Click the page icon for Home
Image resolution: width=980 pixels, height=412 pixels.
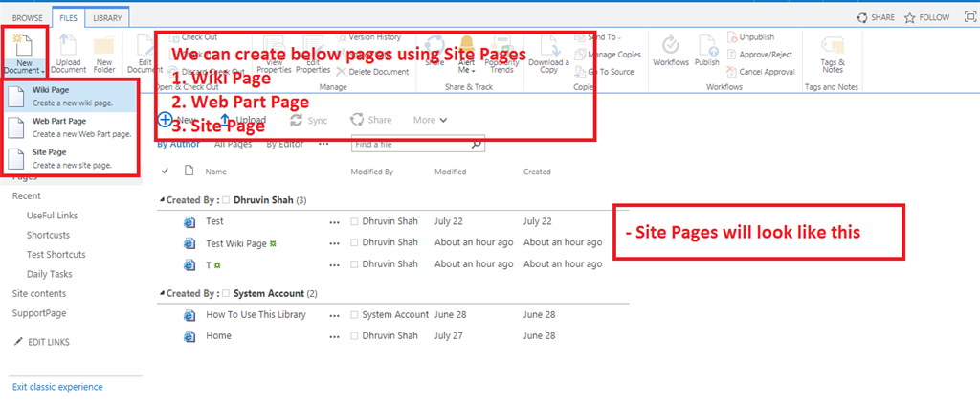point(189,336)
